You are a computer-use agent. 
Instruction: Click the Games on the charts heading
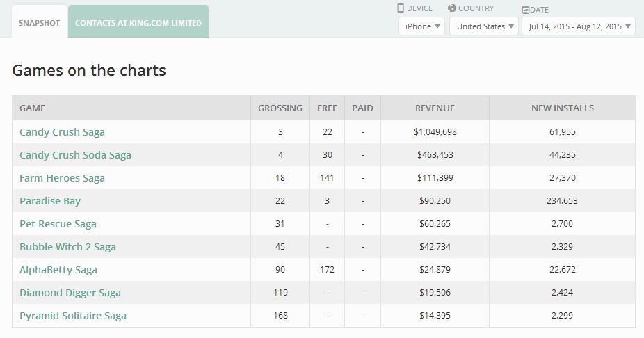tap(89, 70)
